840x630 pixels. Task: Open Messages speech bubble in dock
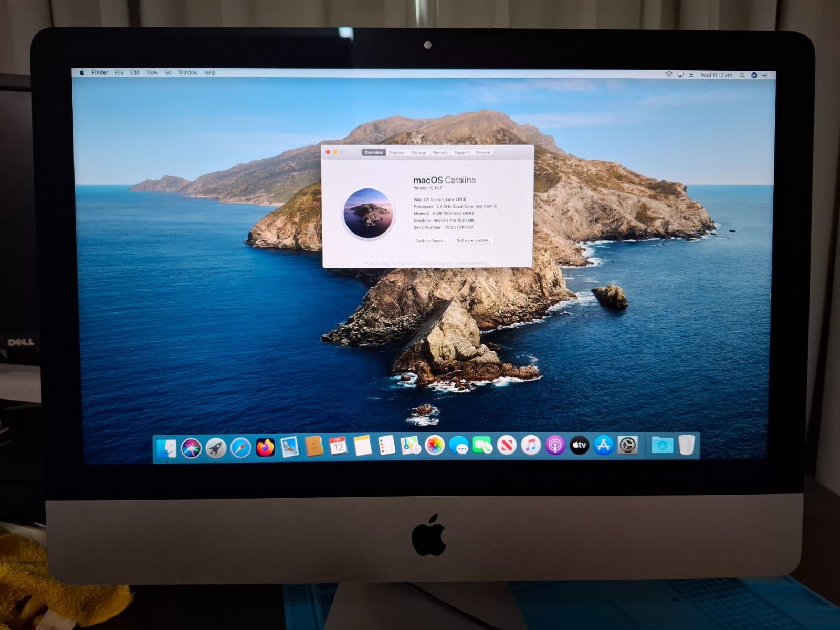(459, 446)
